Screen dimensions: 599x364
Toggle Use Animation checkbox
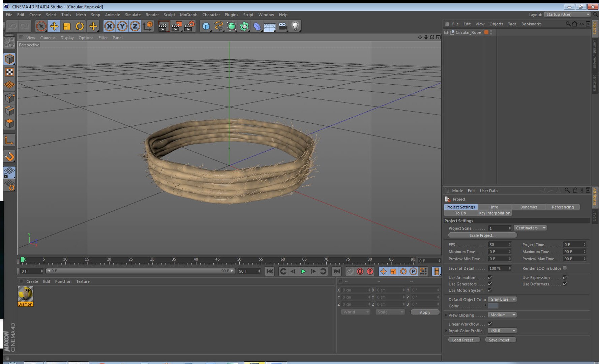(x=490, y=277)
